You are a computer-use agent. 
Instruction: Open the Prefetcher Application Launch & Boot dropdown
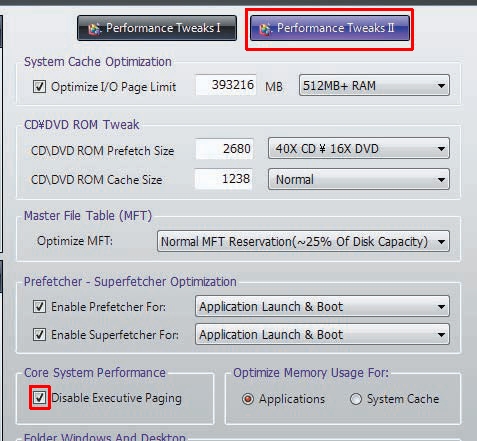click(x=322, y=306)
